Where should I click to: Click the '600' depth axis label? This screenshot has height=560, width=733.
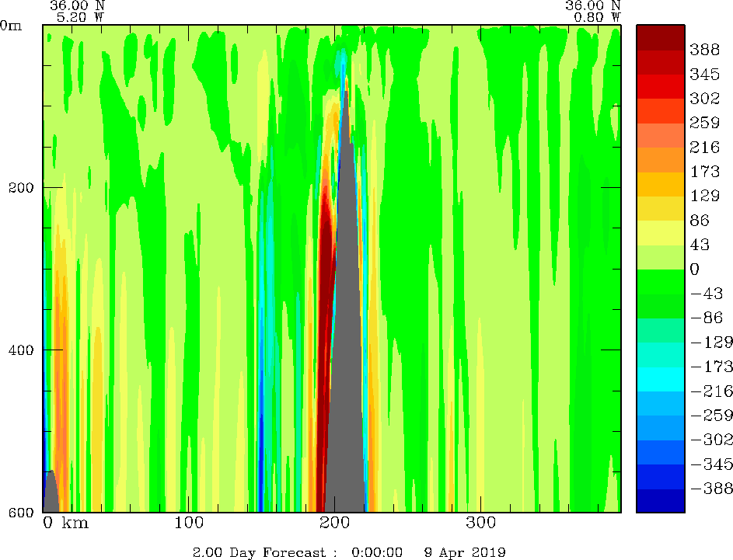21,513
